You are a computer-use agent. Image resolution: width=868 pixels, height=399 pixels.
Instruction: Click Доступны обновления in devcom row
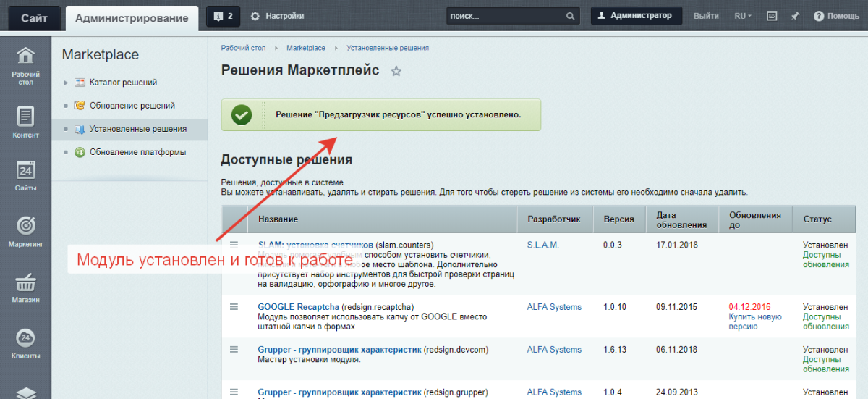pos(826,364)
